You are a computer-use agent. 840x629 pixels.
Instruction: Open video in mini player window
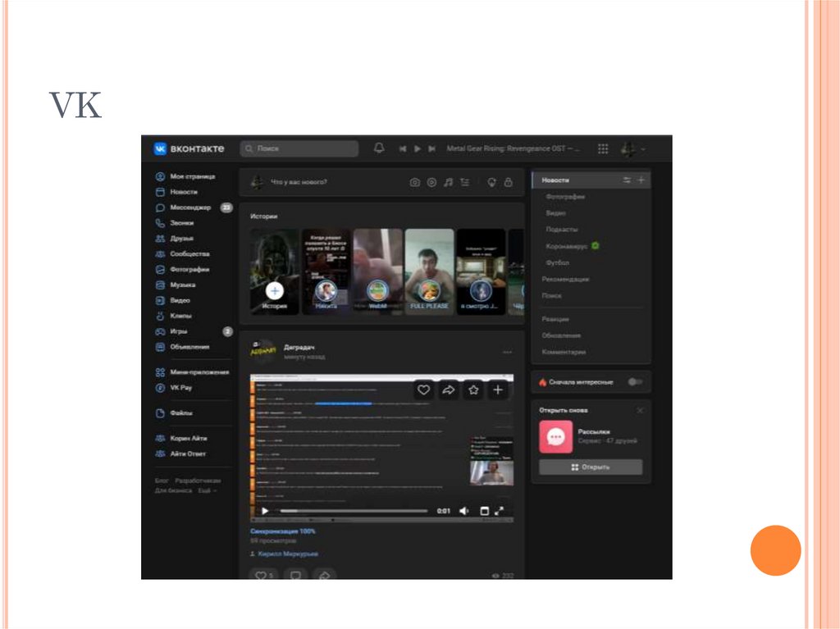[x=484, y=511]
